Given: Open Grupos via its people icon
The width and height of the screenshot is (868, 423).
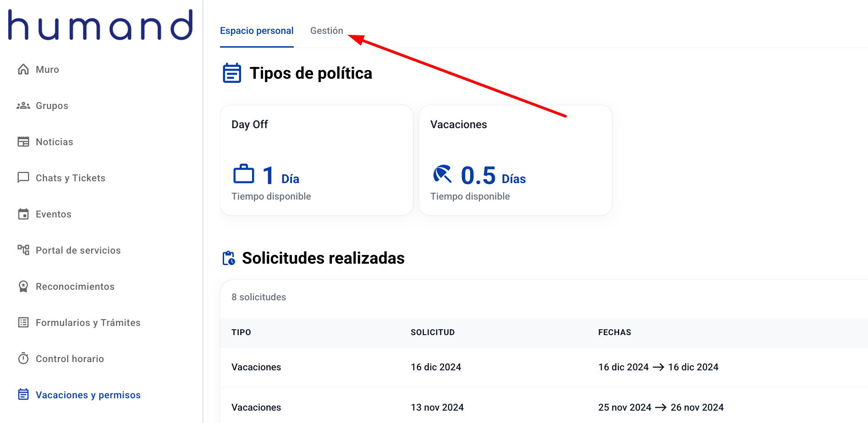Looking at the screenshot, I should pos(23,106).
